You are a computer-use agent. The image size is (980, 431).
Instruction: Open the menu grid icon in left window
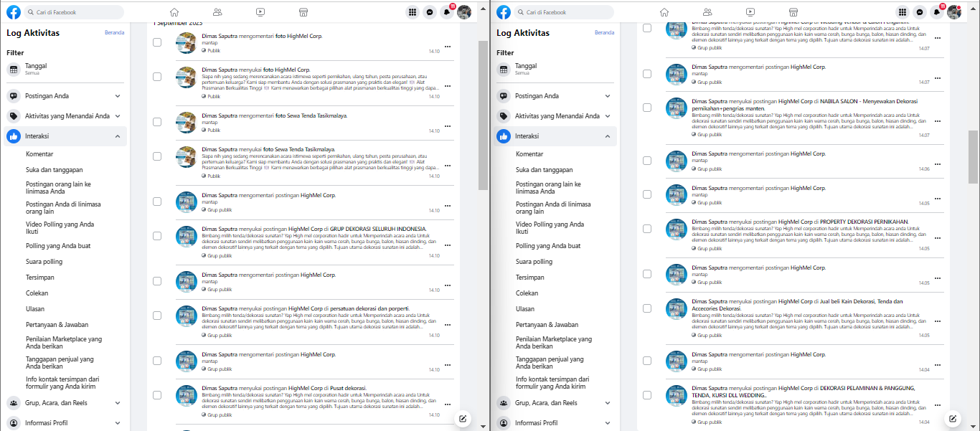[x=412, y=12]
